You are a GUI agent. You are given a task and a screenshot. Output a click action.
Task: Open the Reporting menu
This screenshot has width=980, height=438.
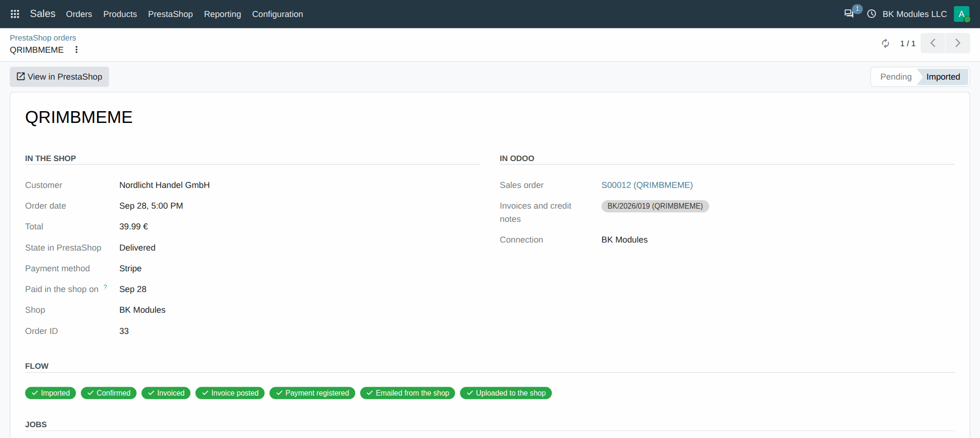[x=222, y=14]
